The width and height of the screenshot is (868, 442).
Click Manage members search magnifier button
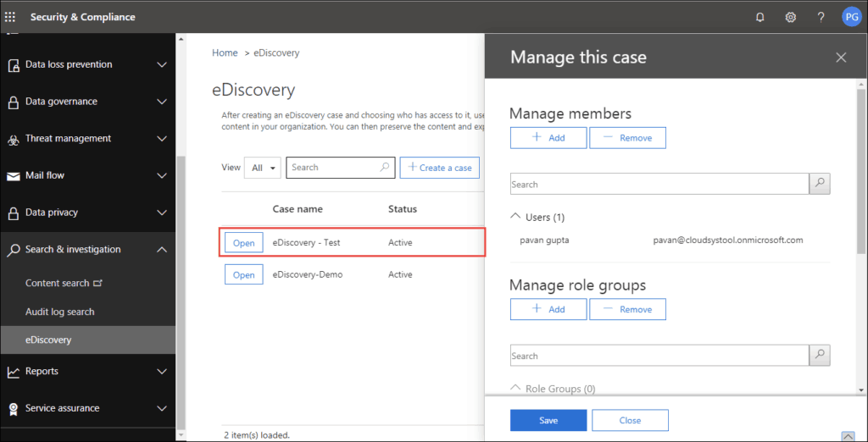pos(820,184)
